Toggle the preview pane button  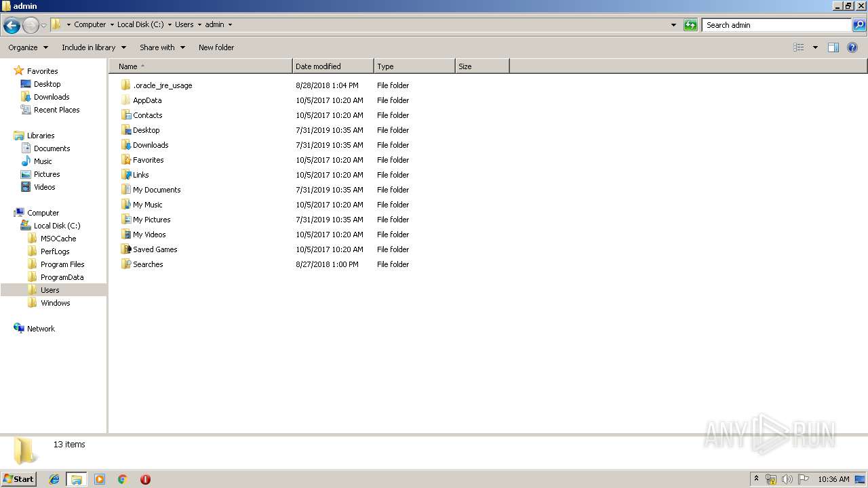[833, 47]
